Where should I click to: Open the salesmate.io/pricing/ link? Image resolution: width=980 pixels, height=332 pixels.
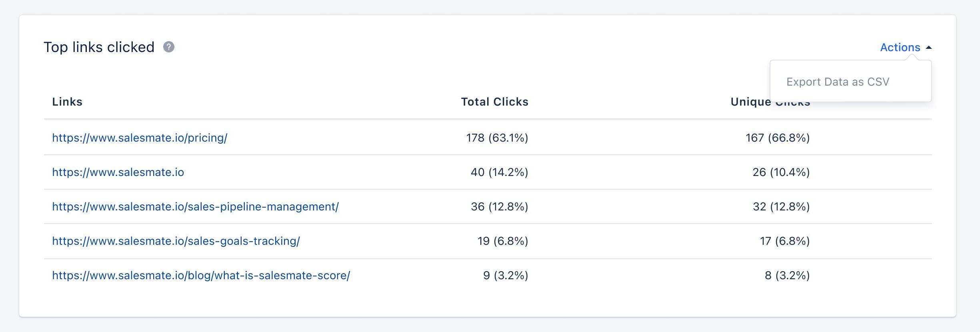tap(140, 138)
